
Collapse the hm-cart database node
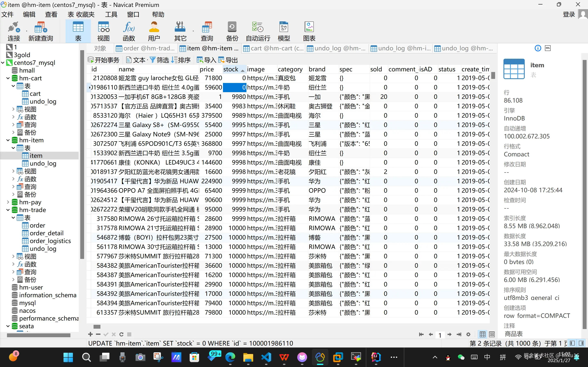click(8, 78)
